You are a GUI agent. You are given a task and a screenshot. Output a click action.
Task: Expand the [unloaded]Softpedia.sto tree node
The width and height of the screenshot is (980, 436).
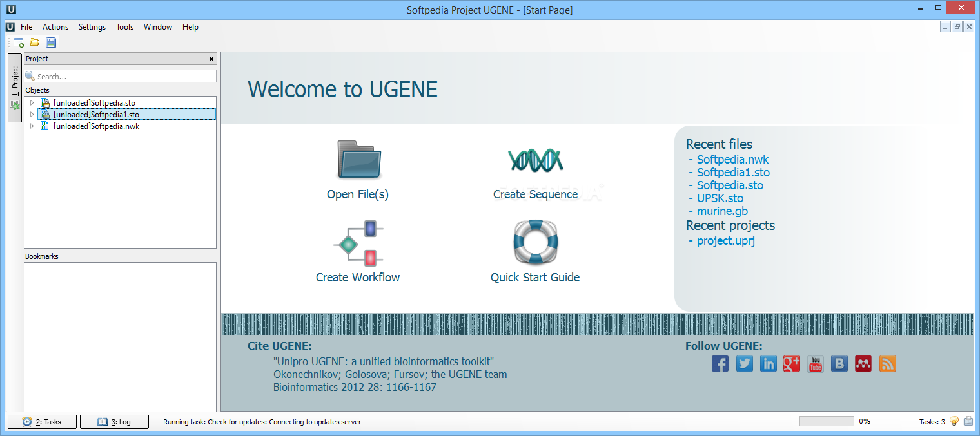point(32,103)
